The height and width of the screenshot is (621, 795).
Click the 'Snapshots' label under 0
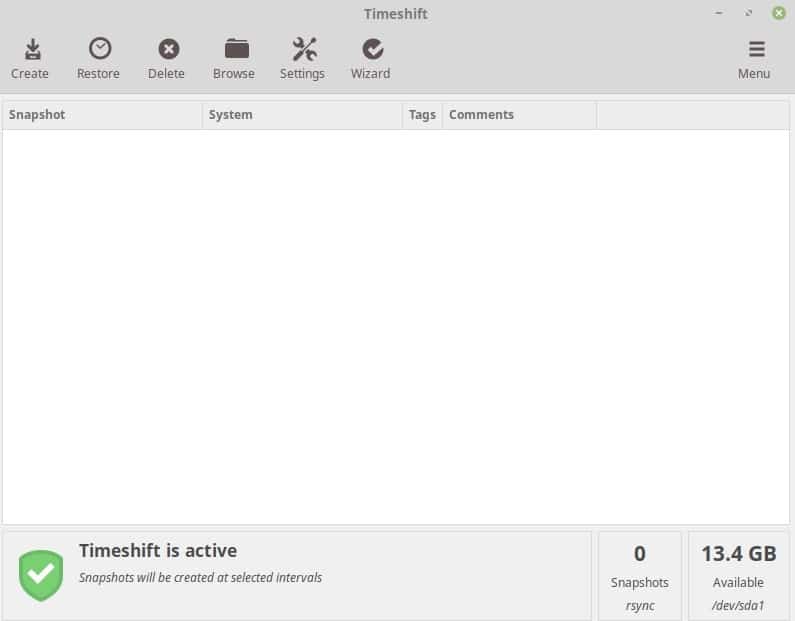click(639, 582)
